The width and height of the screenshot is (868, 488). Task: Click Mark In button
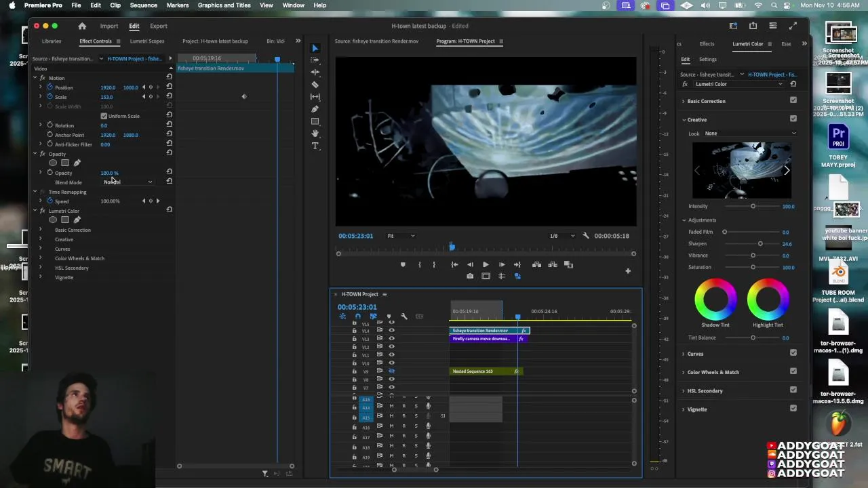click(x=419, y=264)
